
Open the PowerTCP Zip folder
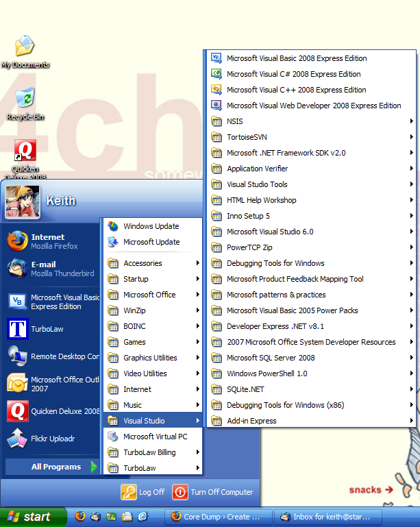[x=312, y=247]
